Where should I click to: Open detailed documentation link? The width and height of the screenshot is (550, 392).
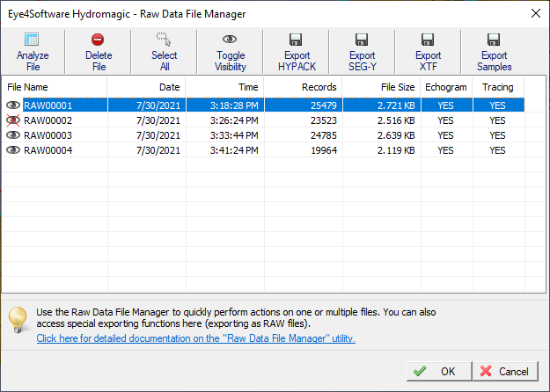click(195, 338)
